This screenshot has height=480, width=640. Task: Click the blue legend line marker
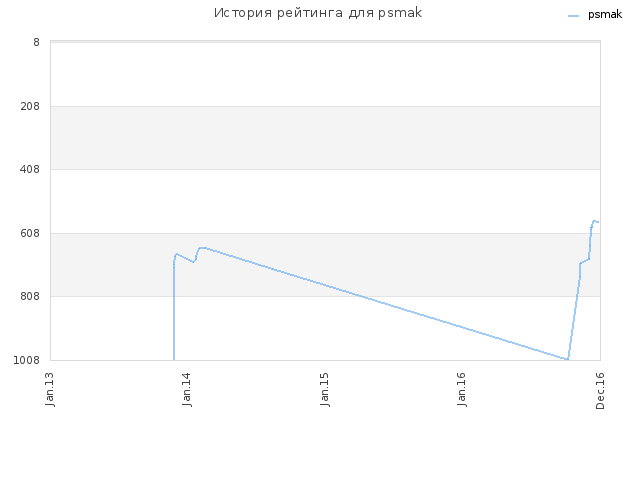tap(573, 16)
